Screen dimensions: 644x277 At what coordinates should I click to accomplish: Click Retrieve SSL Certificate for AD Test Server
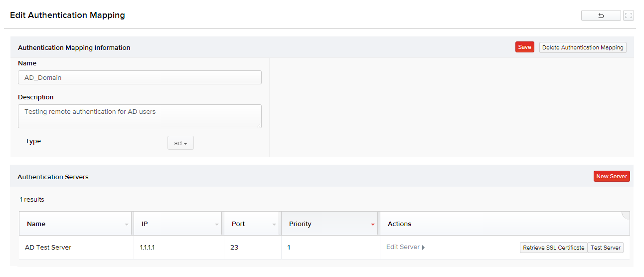coord(553,248)
